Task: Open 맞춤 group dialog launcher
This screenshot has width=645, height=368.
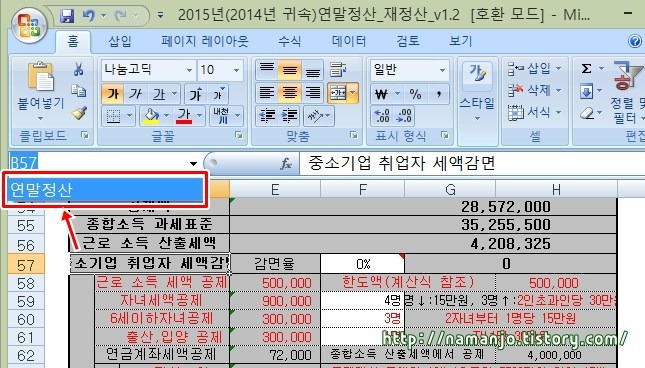Action: coord(353,135)
